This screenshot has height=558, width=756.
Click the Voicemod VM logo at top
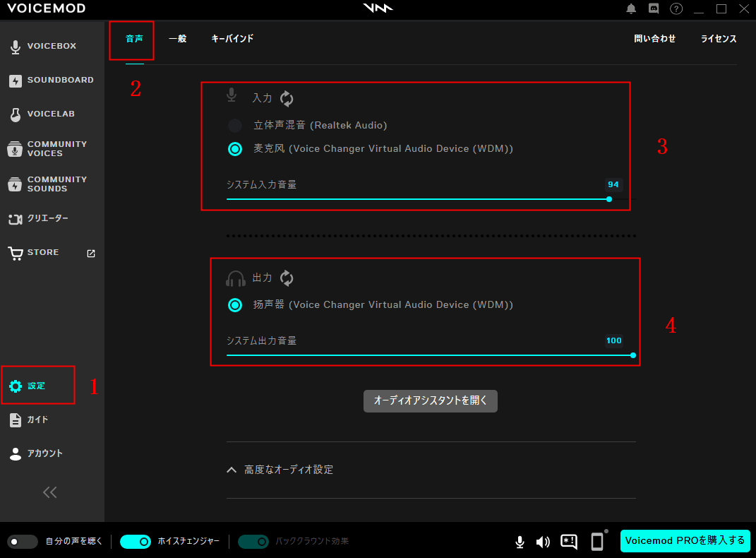(x=378, y=8)
